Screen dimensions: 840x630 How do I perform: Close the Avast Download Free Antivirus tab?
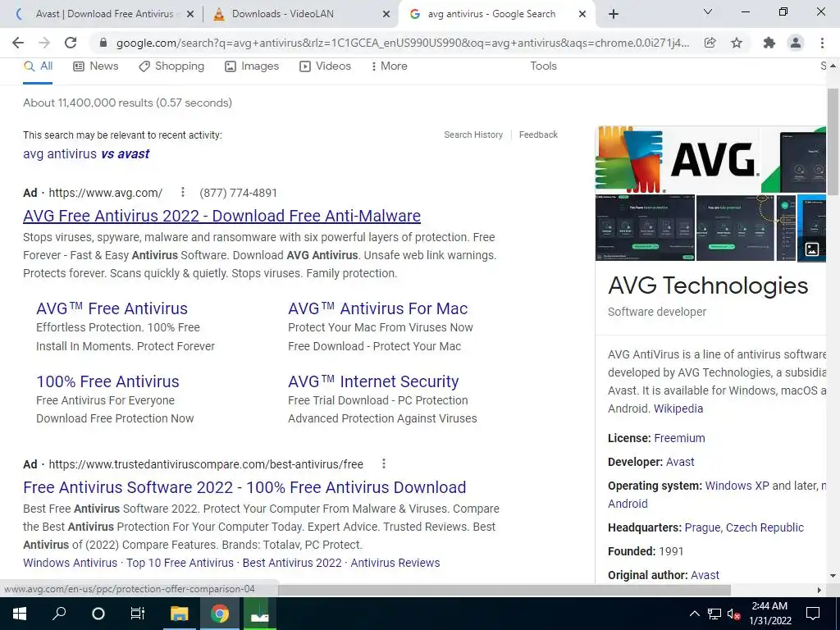(x=189, y=15)
